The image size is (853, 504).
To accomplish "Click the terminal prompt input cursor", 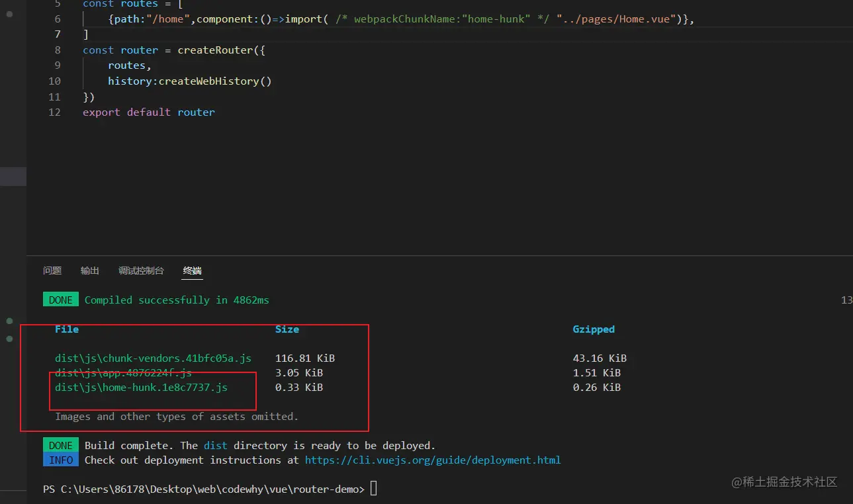I will pos(374,489).
